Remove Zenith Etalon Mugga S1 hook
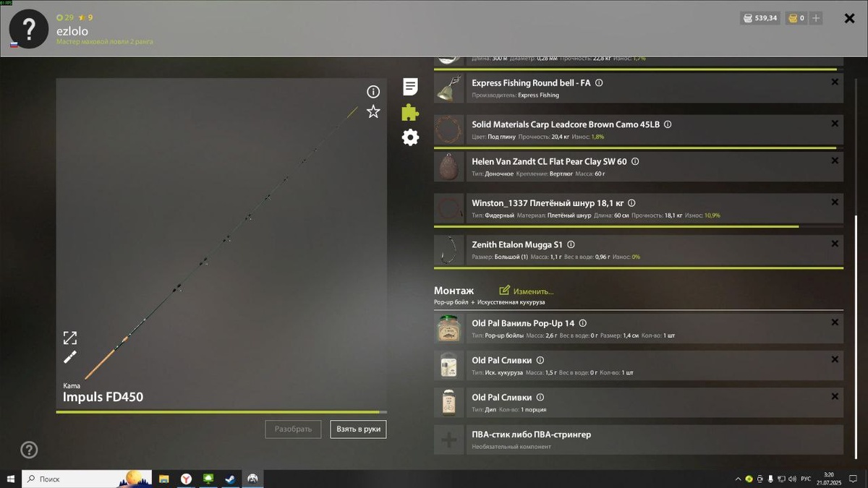The image size is (868, 488). click(835, 244)
